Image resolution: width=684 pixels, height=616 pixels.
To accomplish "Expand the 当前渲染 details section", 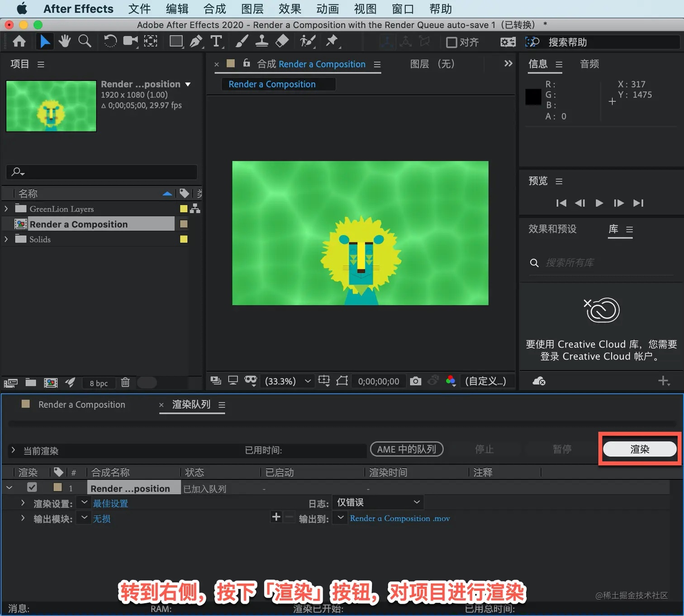I will pyautogui.click(x=13, y=450).
